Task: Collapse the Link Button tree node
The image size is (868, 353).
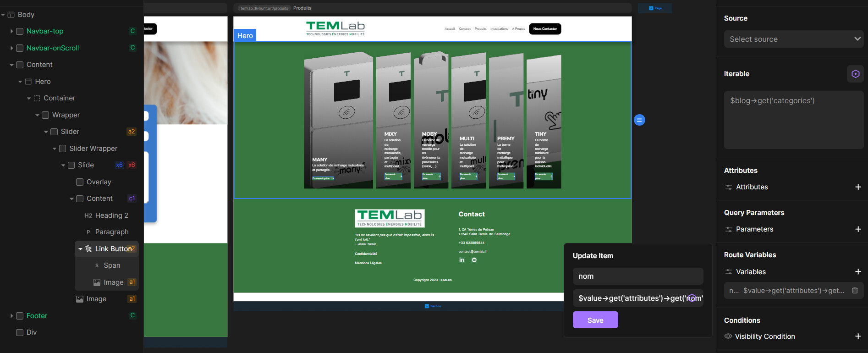Action: tap(80, 249)
